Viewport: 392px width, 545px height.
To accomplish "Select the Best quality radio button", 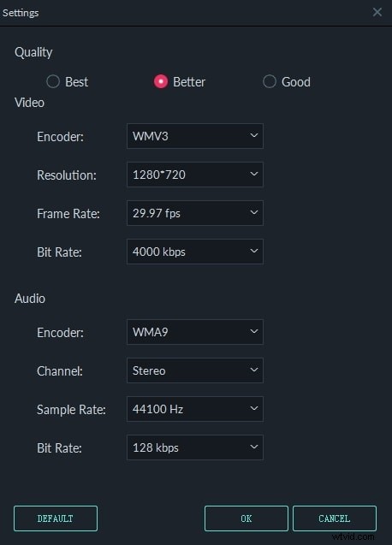I will click(53, 81).
